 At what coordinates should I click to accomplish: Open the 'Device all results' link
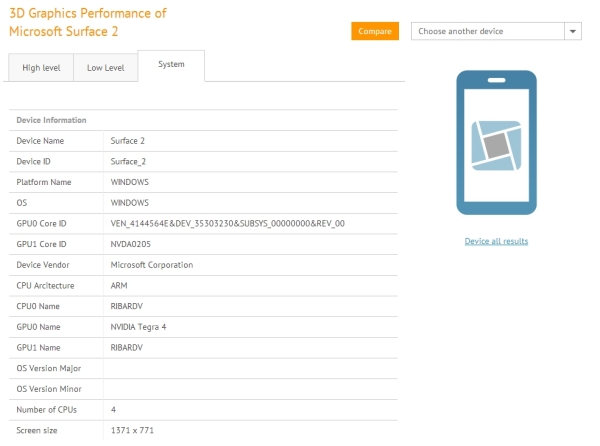[496, 241]
